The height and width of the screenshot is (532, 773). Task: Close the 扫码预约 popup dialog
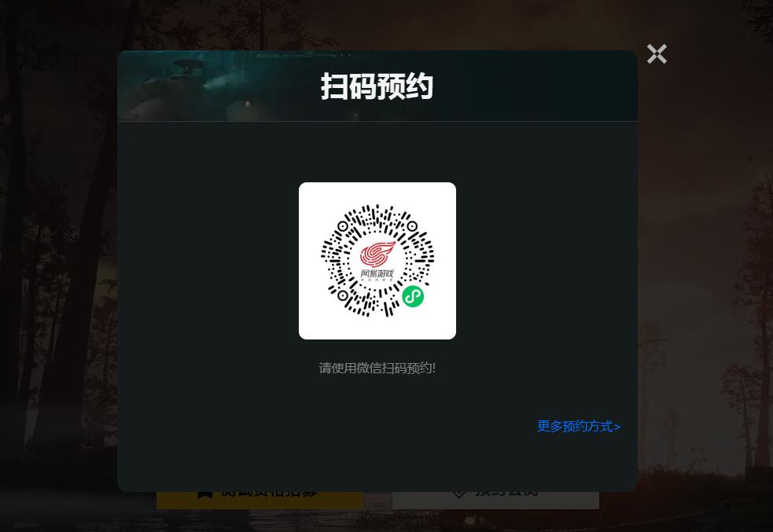[657, 54]
